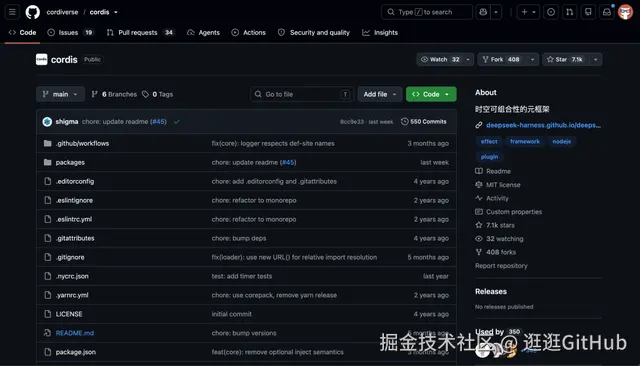View the 32 watching link
This screenshot has height=366, width=640.
(500, 239)
